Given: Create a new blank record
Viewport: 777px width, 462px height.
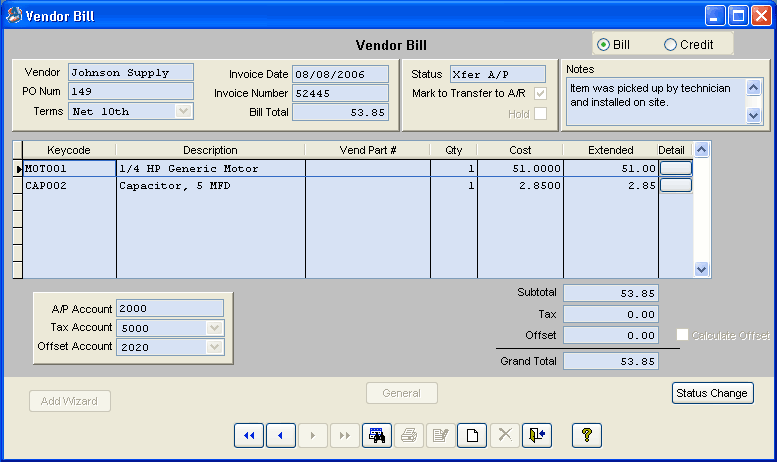Looking at the screenshot, I should 472,435.
